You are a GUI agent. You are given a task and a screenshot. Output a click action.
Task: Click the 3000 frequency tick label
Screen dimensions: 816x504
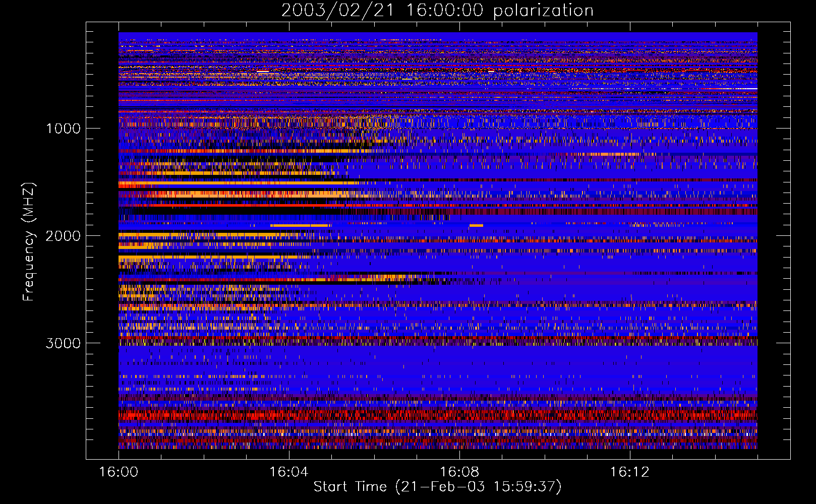[63, 343]
